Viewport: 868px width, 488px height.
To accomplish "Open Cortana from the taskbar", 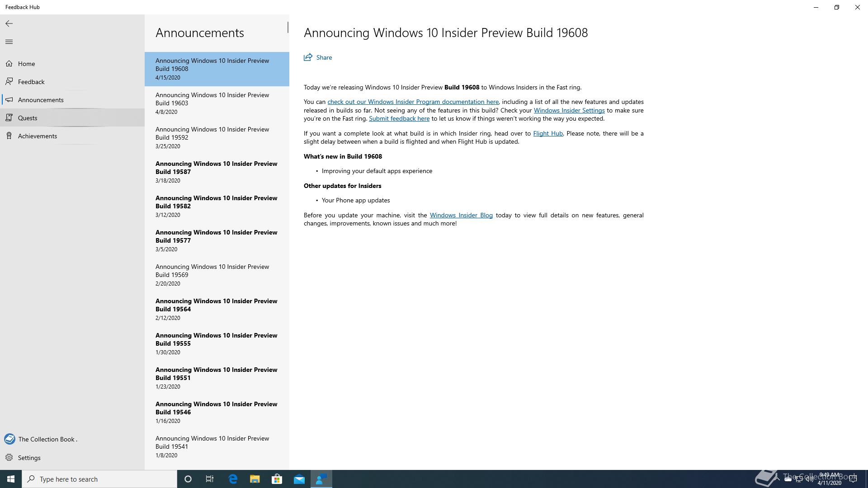I will coord(188,479).
